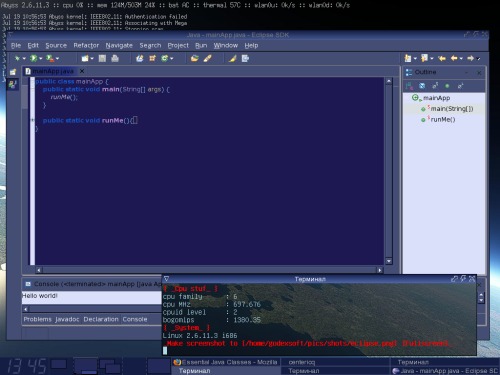500x375 pixels.
Task: Close the mainApp.java editor tab
Action: (x=82, y=71)
